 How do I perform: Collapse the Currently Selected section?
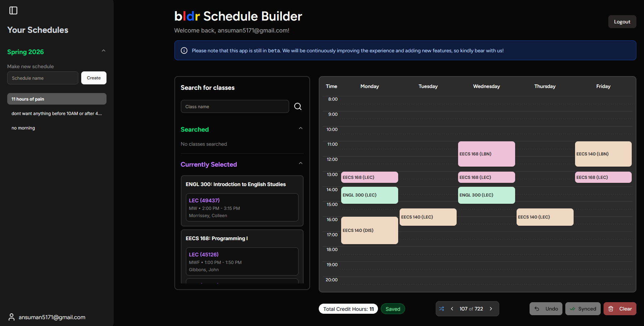pyautogui.click(x=301, y=163)
